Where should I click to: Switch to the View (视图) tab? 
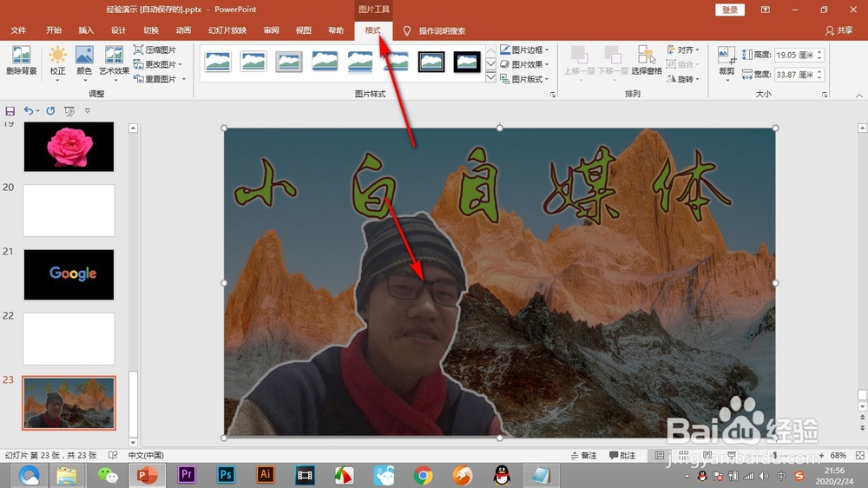[x=303, y=30]
